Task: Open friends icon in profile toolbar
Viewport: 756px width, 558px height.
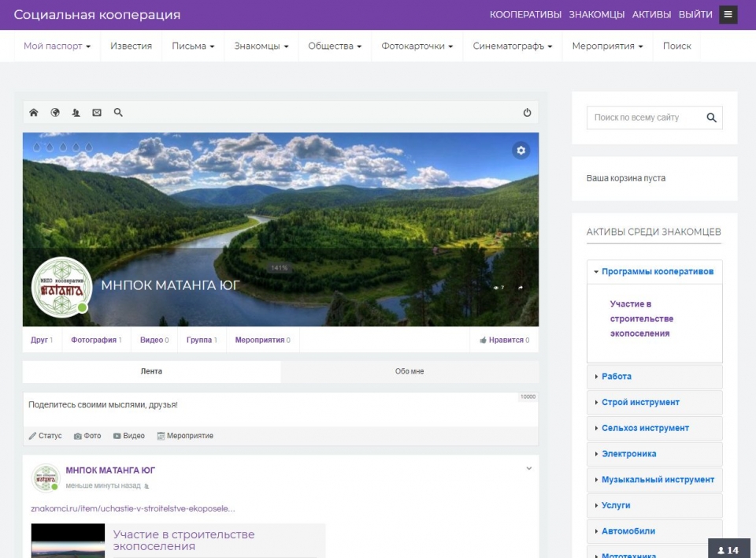Action: click(76, 113)
